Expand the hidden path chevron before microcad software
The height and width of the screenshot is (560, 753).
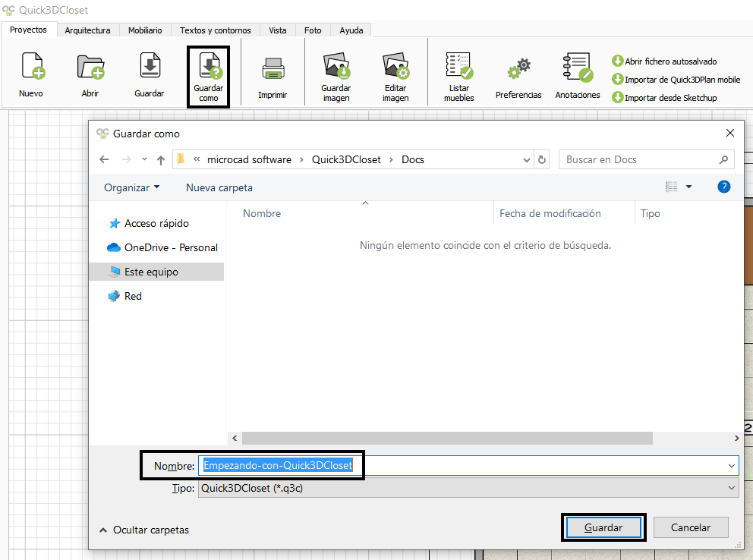197,159
